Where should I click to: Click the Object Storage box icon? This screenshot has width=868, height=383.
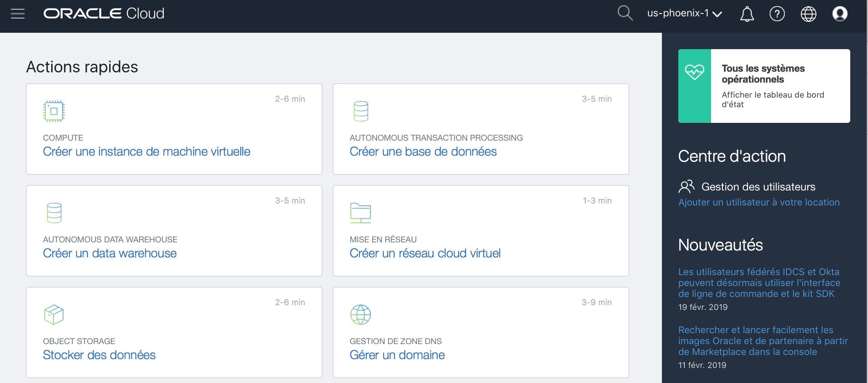tap(54, 314)
